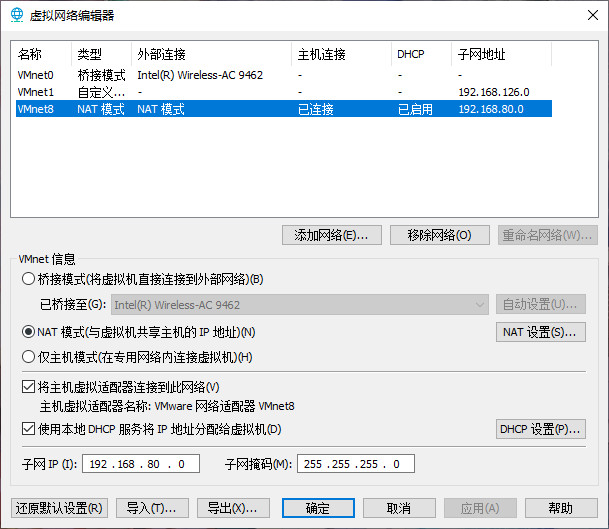609x529 pixels.
Task: Click the 外部连接 column header
Action: tap(212, 54)
